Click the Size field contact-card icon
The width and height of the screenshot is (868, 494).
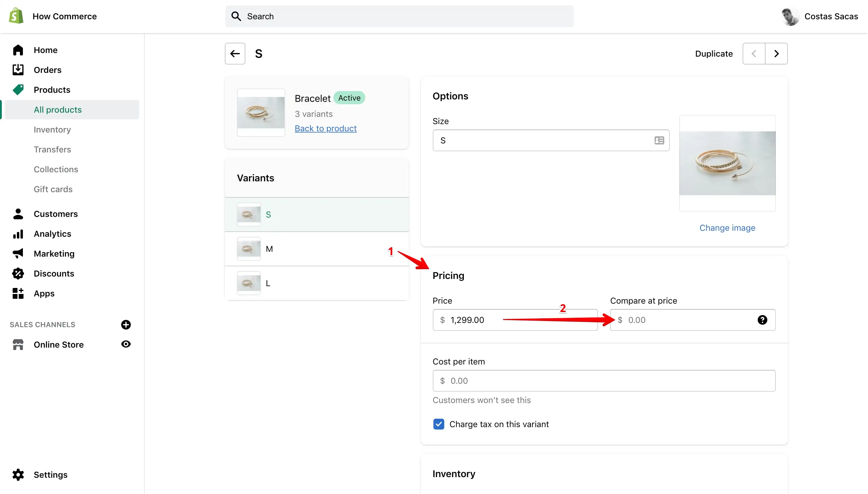coord(659,140)
